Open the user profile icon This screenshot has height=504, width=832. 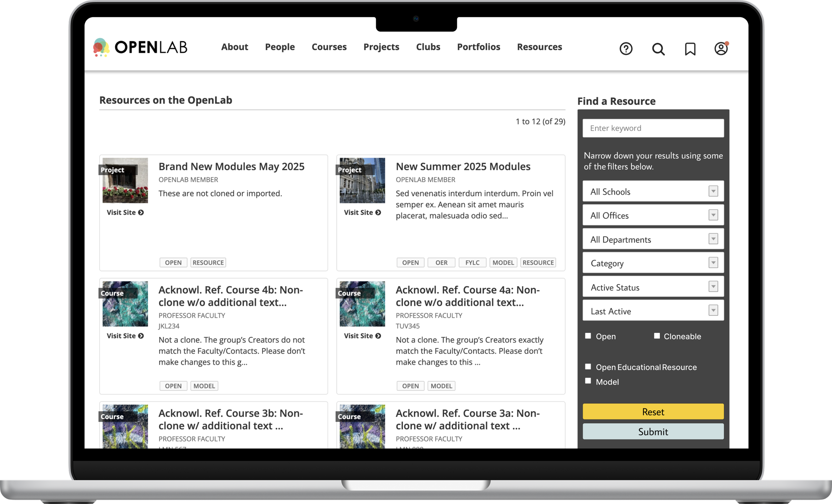tap(721, 49)
